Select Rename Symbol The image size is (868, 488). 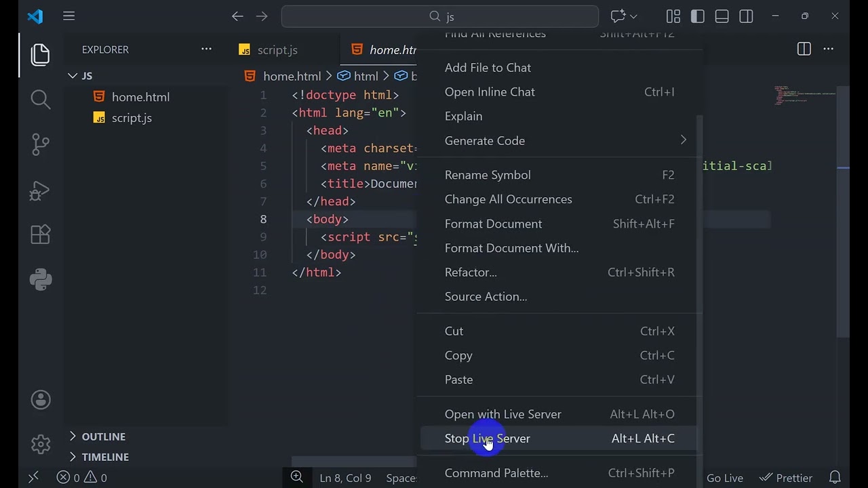[559, 175]
